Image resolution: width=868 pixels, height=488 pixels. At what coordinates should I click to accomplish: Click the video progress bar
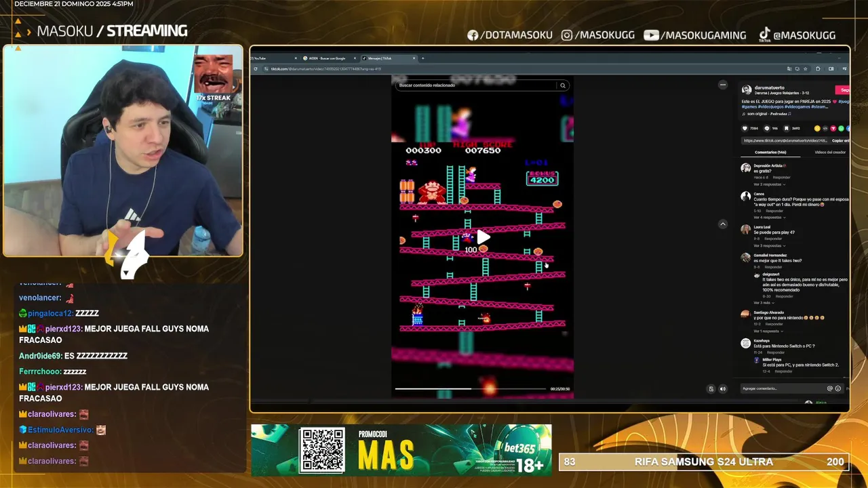click(x=471, y=389)
